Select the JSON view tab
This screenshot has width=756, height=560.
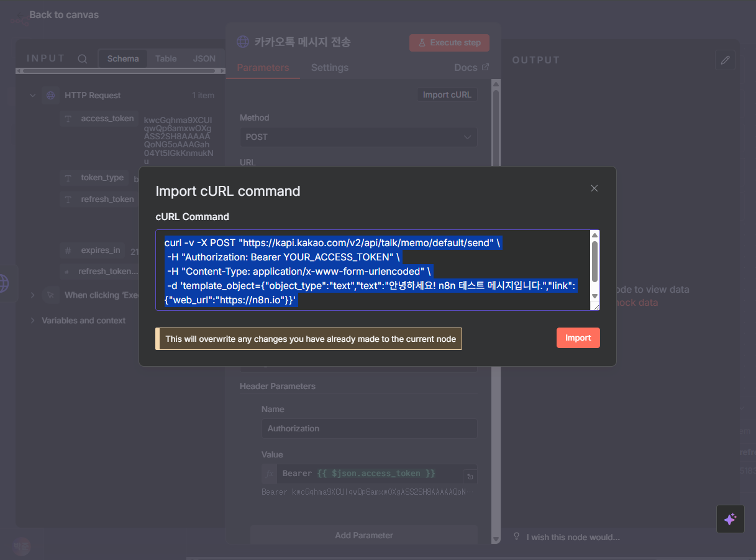[204, 58]
